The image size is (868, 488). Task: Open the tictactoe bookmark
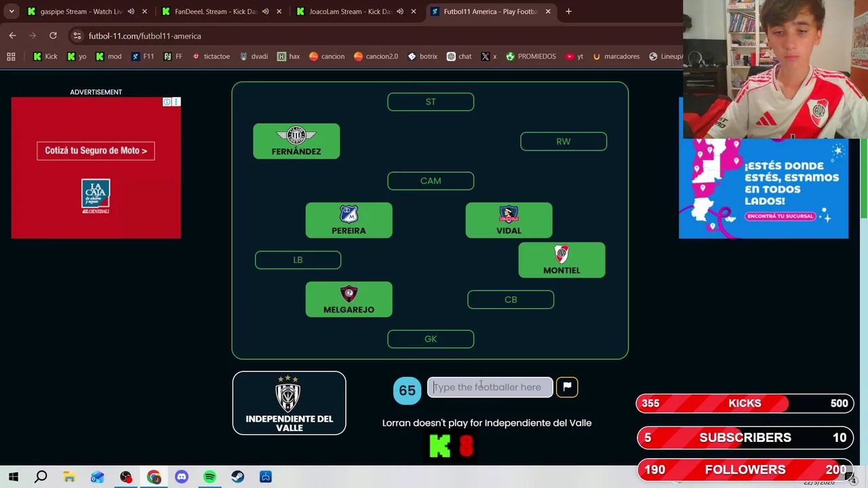(211, 56)
